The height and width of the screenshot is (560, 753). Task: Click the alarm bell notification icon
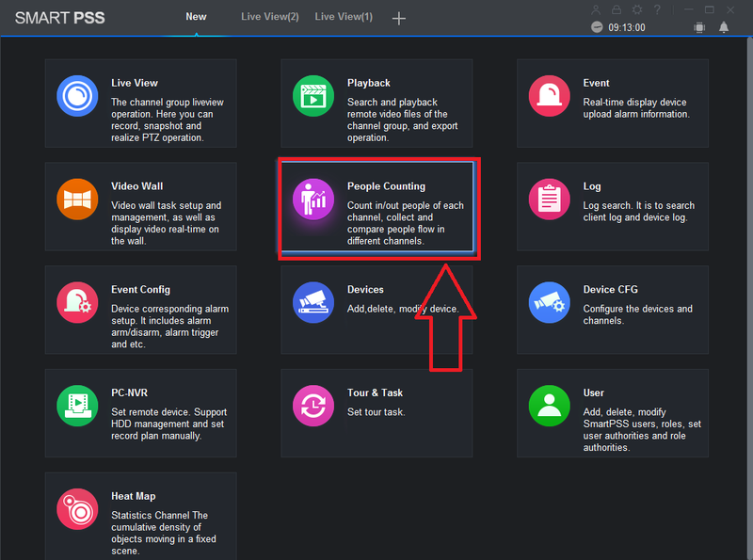click(724, 27)
